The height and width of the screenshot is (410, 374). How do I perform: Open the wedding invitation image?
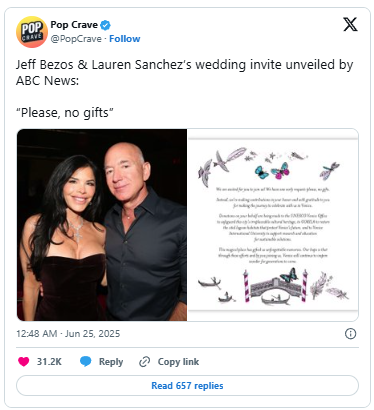coord(273,225)
